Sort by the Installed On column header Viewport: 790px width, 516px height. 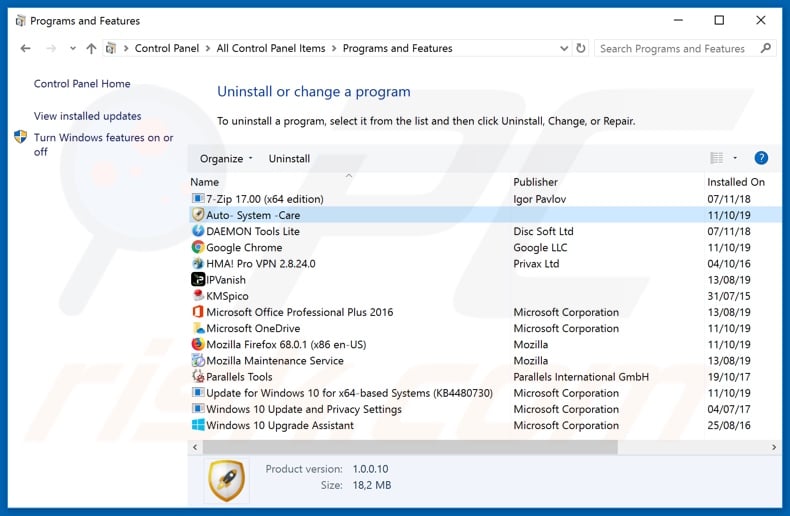pos(736,182)
